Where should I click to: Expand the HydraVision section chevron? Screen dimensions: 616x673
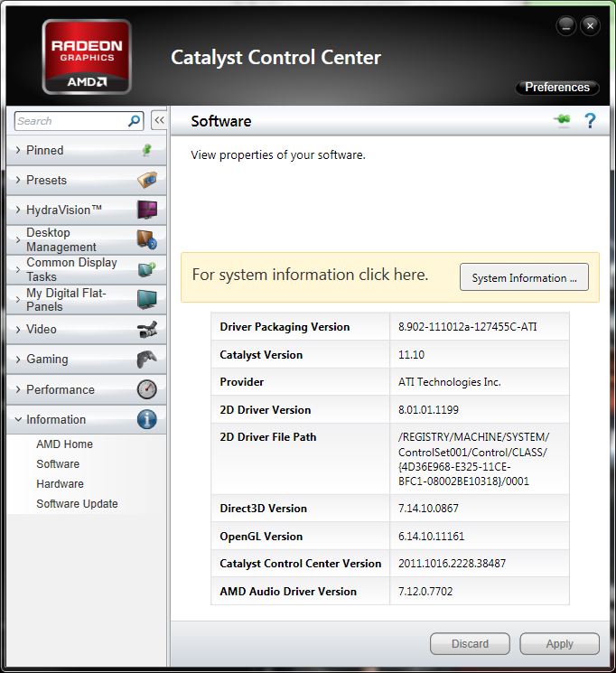click(x=18, y=210)
